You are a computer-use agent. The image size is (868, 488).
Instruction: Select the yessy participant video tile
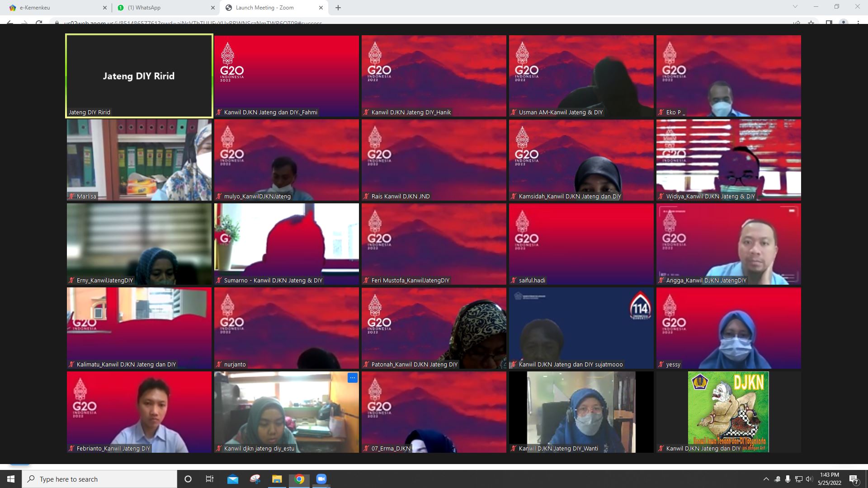pyautogui.click(x=728, y=328)
